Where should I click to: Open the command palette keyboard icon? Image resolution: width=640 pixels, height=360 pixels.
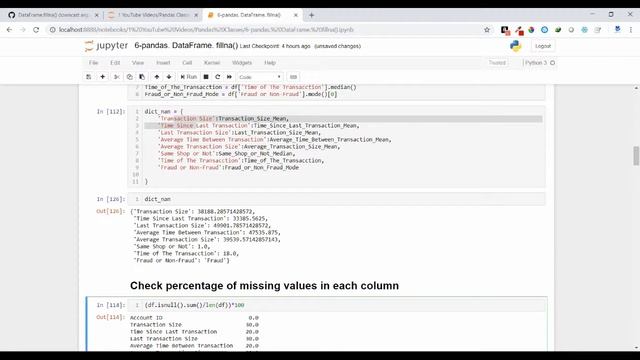(293, 77)
